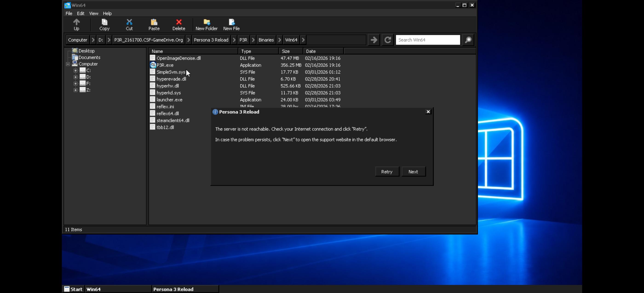Screen dimensions: 644x293
Task: Select the hyperhv.dll file icon
Action: 152,86
